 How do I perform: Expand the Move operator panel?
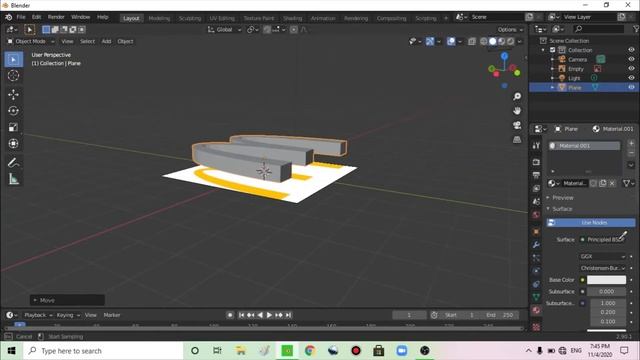67,300
